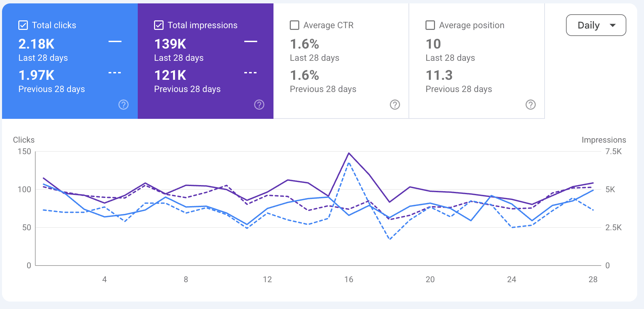Open help icon on Average position card
The height and width of the screenshot is (309, 644).
pyautogui.click(x=531, y=105)
